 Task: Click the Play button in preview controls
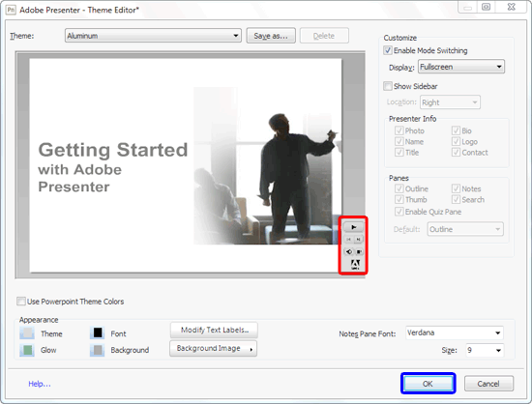point(353,227)
